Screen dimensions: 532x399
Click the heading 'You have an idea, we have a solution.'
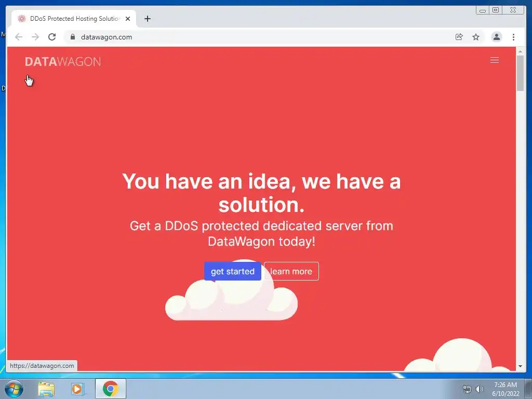point(261,193)
